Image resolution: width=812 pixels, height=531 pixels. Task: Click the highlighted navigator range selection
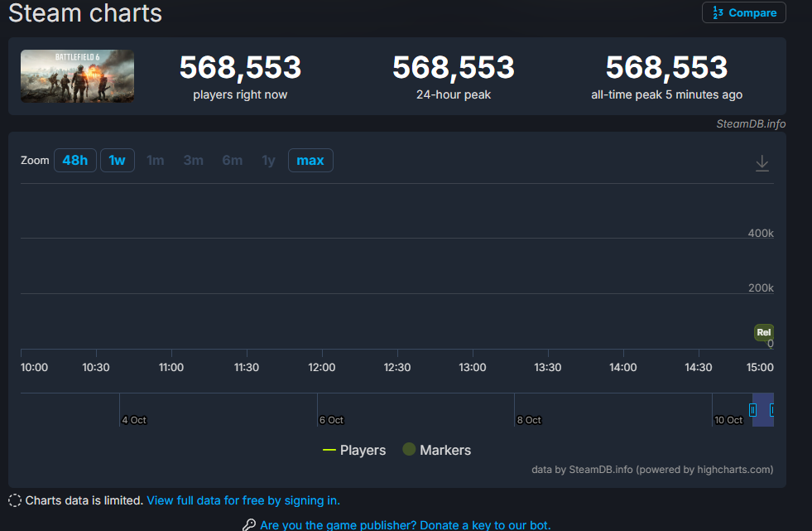pos(763,410)
